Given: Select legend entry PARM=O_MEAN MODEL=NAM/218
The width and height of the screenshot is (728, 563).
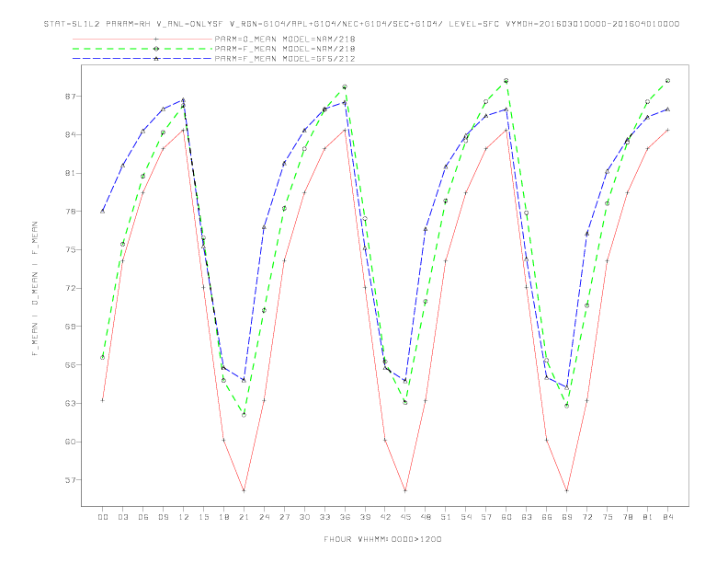Looking at the screenshot, I should [285, 39].
